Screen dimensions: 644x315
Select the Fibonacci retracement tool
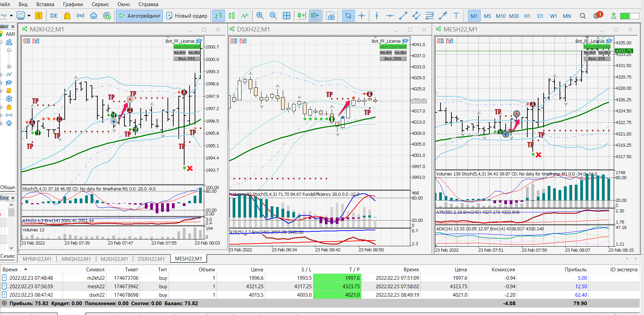(430, 16)
